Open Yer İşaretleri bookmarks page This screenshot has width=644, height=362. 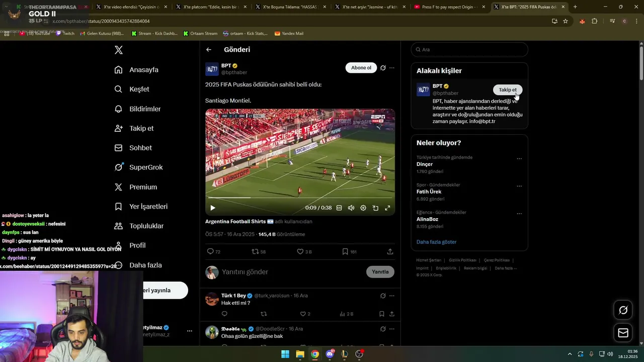coord(141,207)
